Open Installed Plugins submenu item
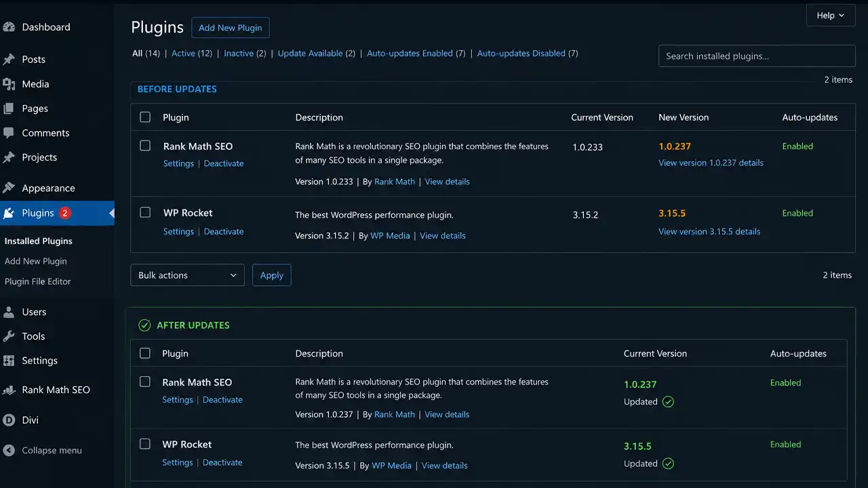The height and width of the screenshot is (488, 868). [39, 241]
